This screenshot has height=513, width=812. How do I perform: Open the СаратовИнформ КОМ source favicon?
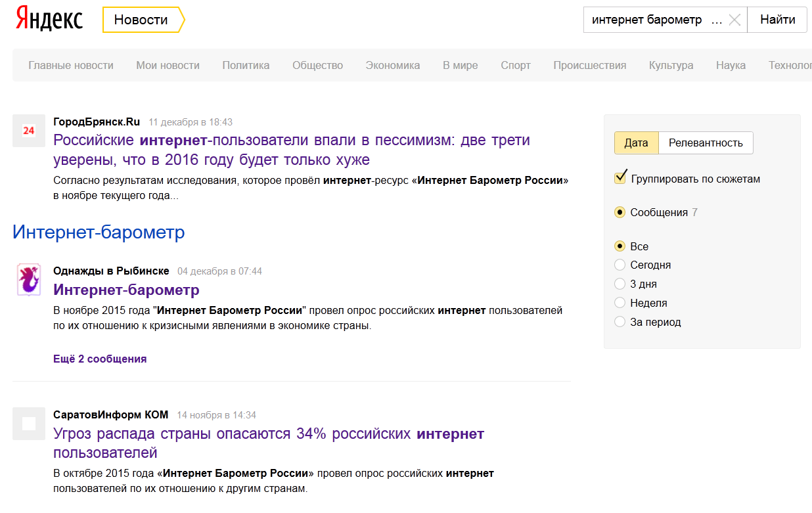click(28, 423)
